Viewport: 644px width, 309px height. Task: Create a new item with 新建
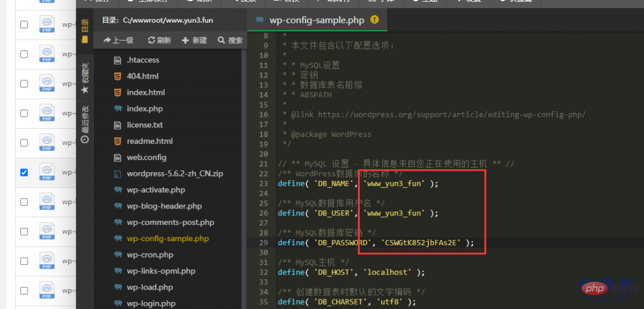(194, 40)
